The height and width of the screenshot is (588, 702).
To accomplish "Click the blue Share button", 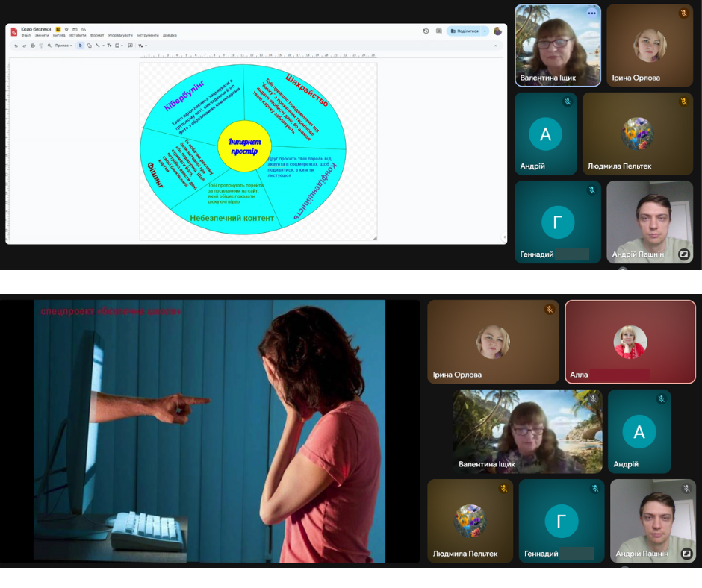I will pyautogui.click(x=464, y=31).
